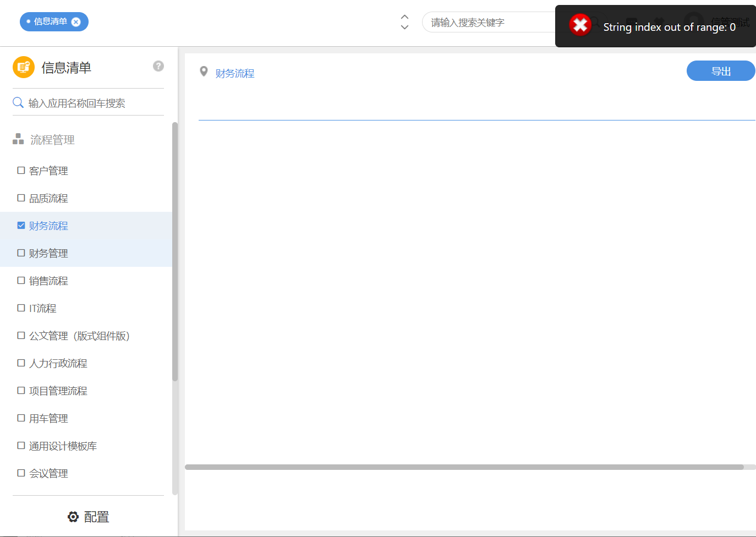Check the 客户管理 checkbox
The width and height of the screenshot is (756, 537).
21,171
